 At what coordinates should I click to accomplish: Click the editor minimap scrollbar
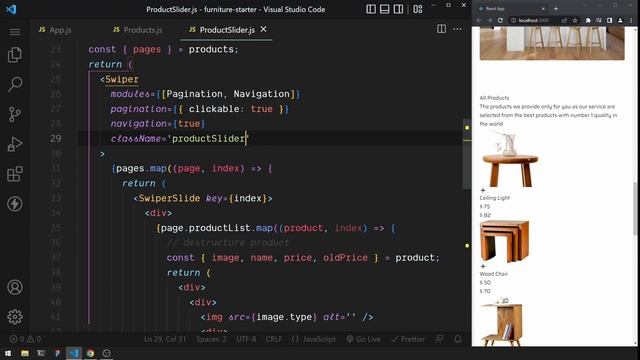point(467,154)
